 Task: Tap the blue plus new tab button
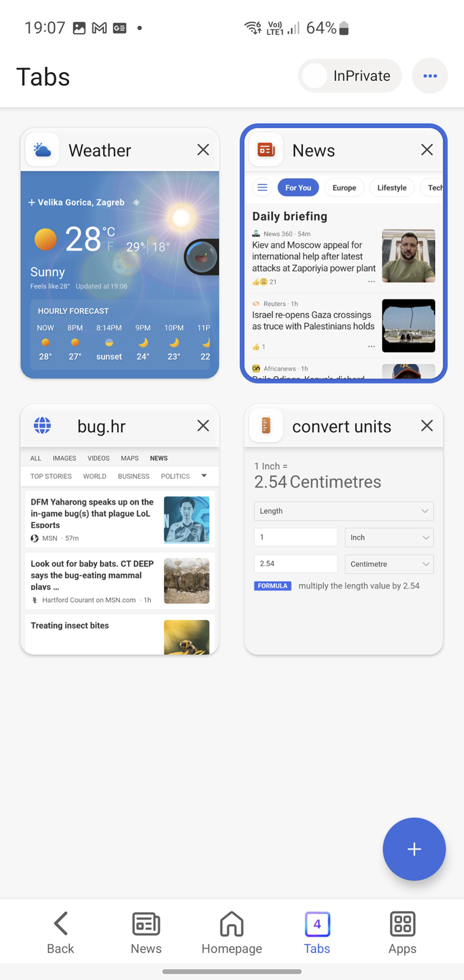pos(414,849)
